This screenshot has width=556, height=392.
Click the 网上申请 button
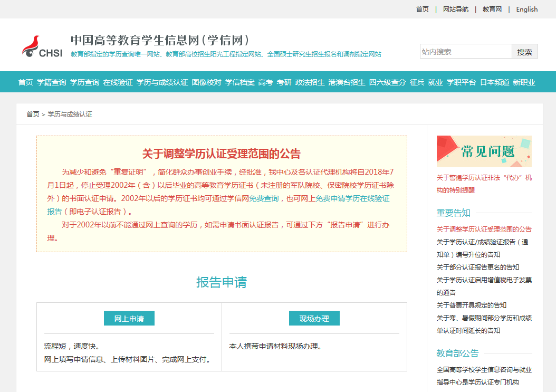tap(129, 318)
